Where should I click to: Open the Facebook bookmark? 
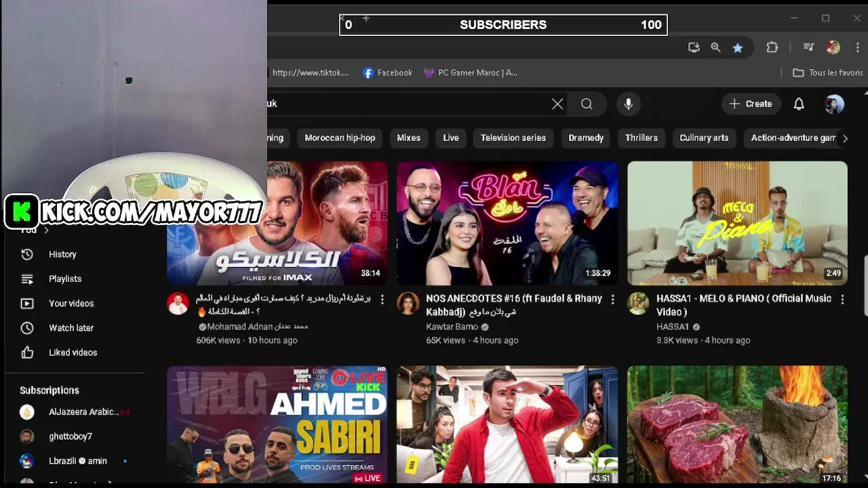point(388,73)
